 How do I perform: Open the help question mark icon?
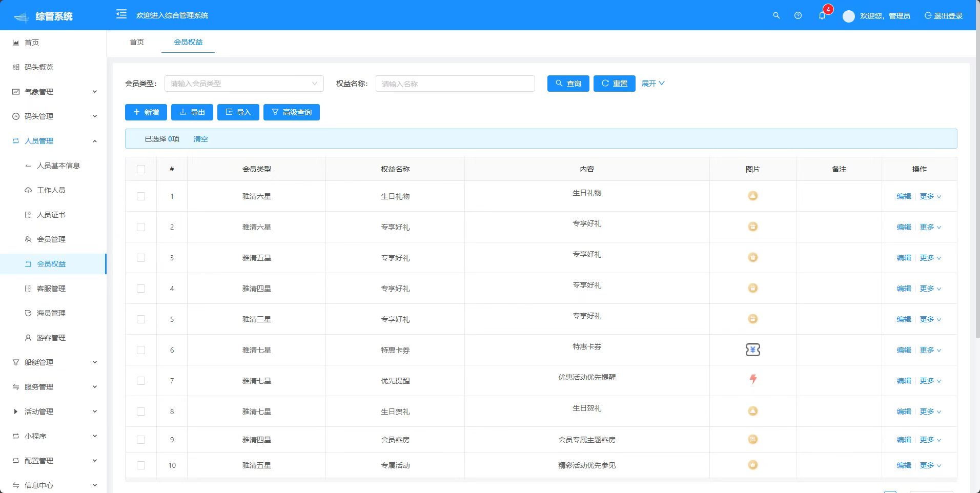point(798,16)
